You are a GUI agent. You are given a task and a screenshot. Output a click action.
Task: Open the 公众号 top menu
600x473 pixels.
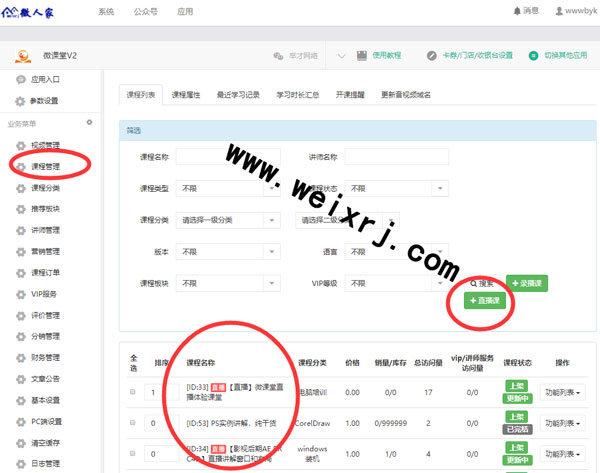click(x=145, y=12)
